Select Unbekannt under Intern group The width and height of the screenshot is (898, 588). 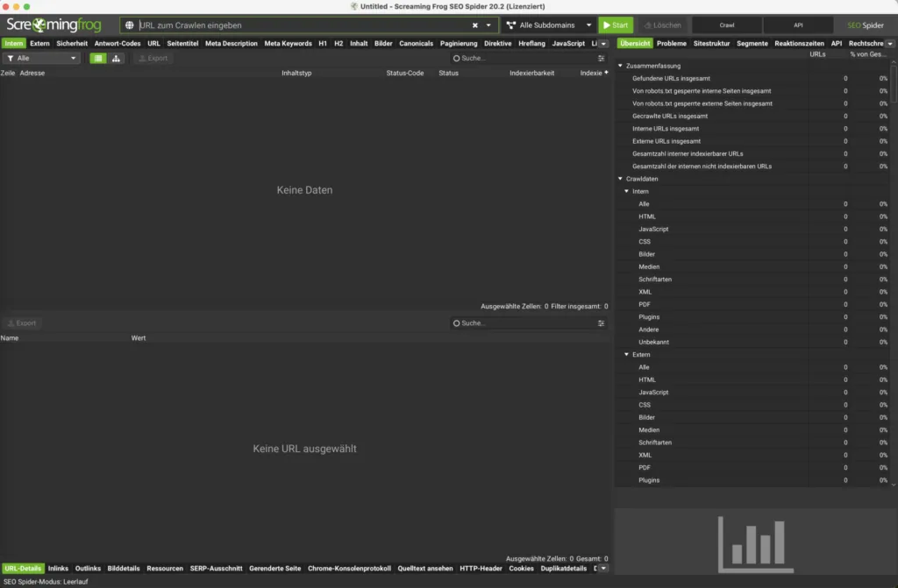coord(752,343)
